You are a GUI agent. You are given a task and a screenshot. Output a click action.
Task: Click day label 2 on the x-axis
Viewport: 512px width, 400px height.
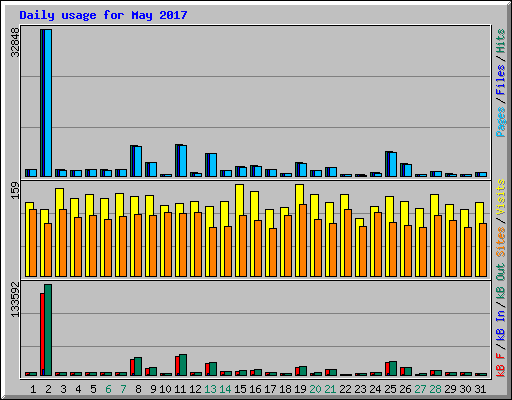click(48, 389)
